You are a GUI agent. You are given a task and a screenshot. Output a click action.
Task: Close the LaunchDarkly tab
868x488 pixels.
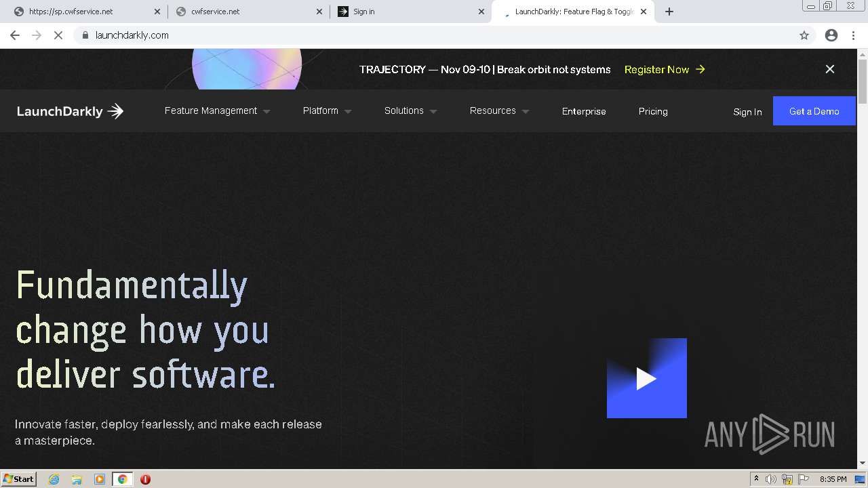click(x=644, y=12)
